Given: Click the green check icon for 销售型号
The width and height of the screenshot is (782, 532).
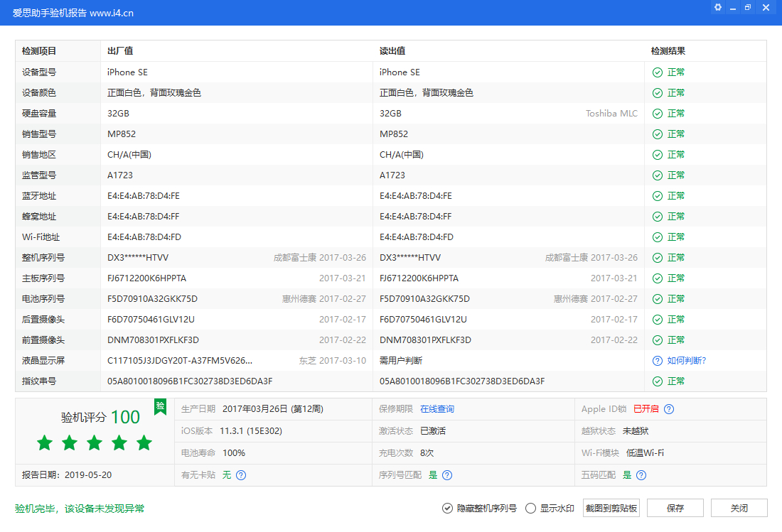Looking at the screenshot, I should point(658,134).
